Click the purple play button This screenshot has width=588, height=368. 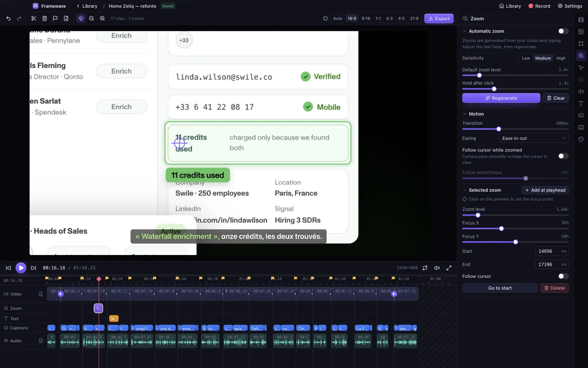(21, 268)
